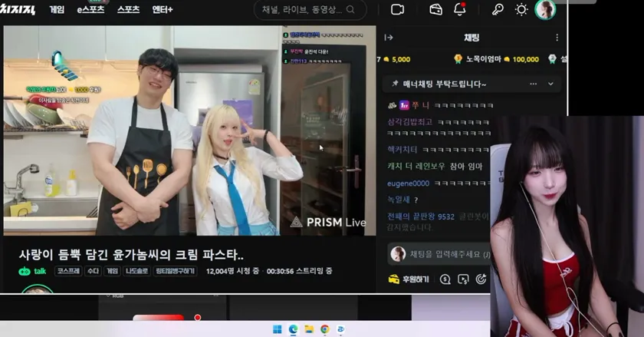This screenshot has height=337, width=644.
Task: Open the 엔터+ menu
Action: [x=163, y=9]
